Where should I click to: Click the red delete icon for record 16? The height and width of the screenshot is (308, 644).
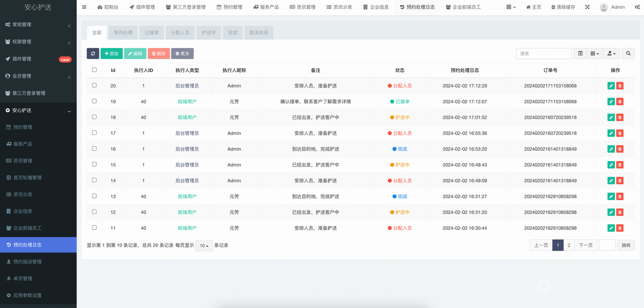pyautogui.click(x=620, y=149)
